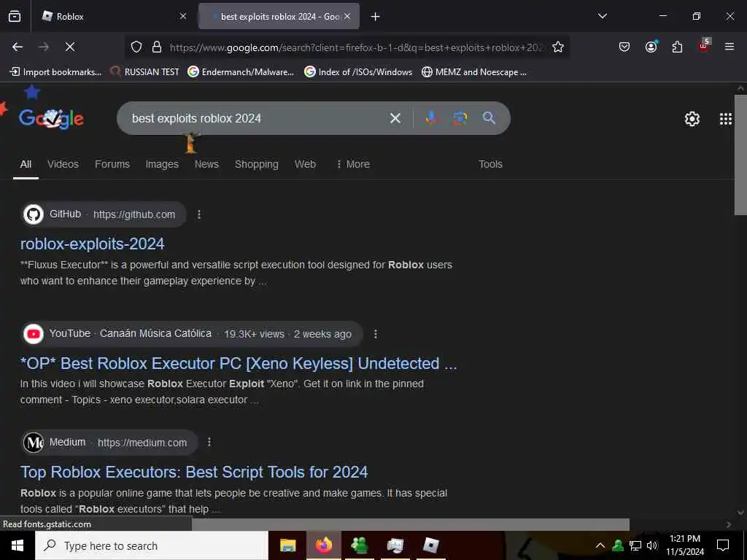The width and height of the screenshot is (747, 560).
Task: Close the best exploits roblox 2024 tab
Action: pos(347,16)
